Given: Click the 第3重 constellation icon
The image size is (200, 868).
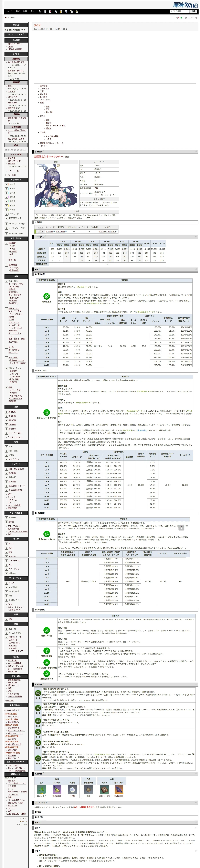Looking at the screenshot, I should point(38,721).
